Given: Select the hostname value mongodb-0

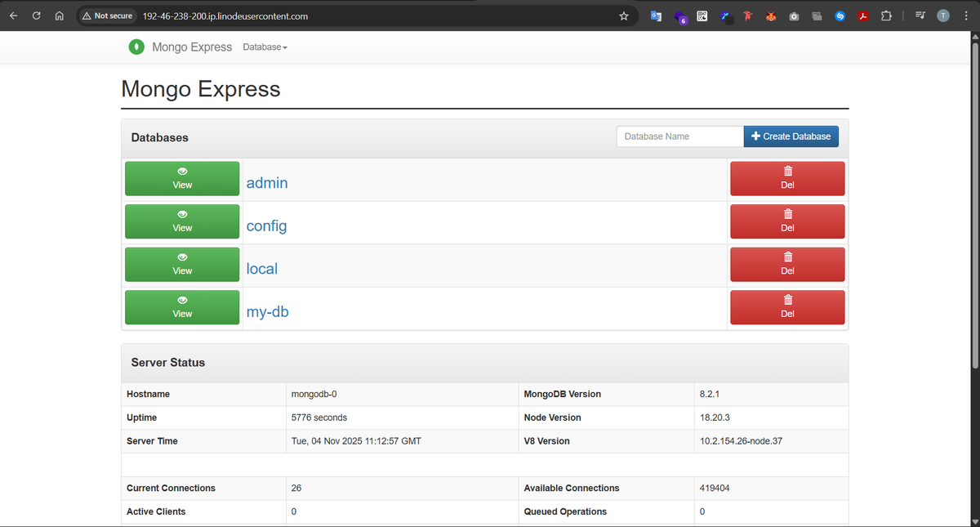Looking at the screenshot, I should click(314, 394).
